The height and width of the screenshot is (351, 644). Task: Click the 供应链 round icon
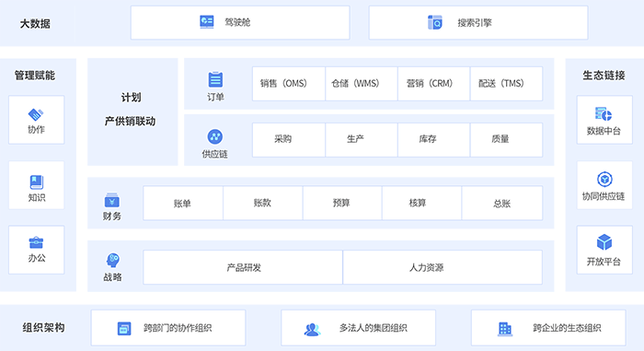pyautogui.click(x=214, y=136)
